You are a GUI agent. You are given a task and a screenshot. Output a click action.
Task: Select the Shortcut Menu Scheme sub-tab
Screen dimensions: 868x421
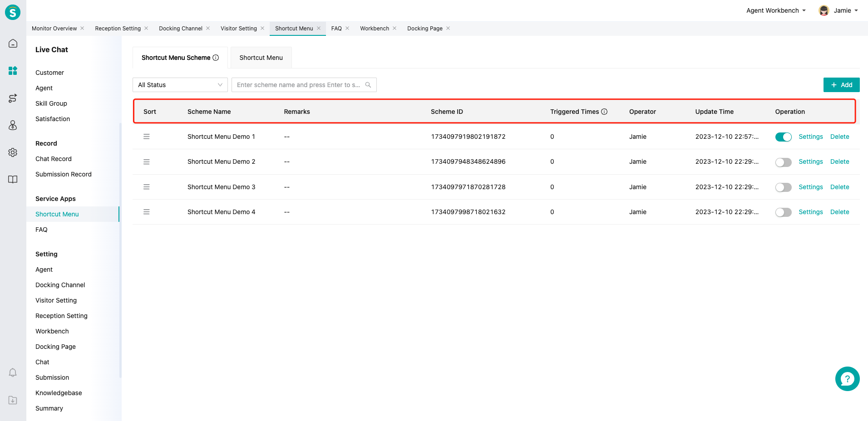(x=180, y=58)
